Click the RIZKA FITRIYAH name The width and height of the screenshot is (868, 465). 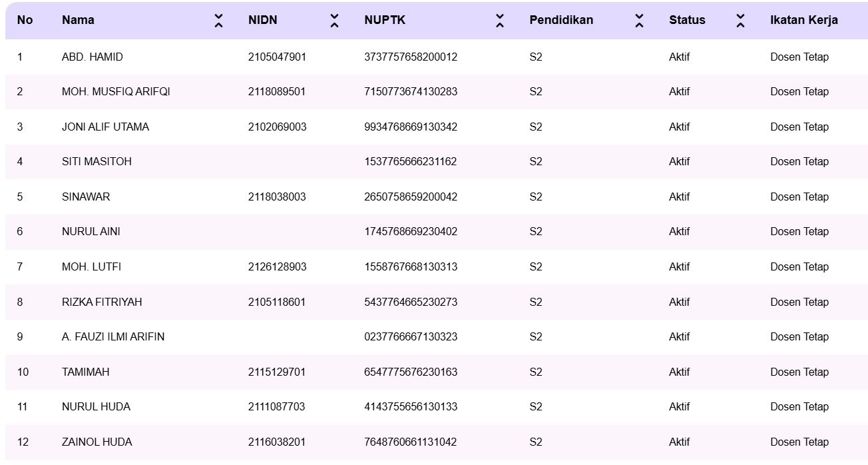pyautogui.click(x=102, y=302)
